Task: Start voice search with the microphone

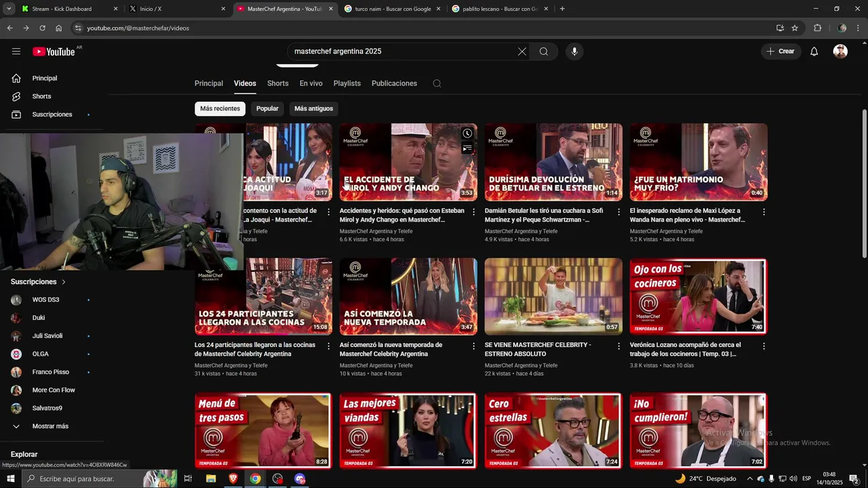Action: click(x=574, y=52)
